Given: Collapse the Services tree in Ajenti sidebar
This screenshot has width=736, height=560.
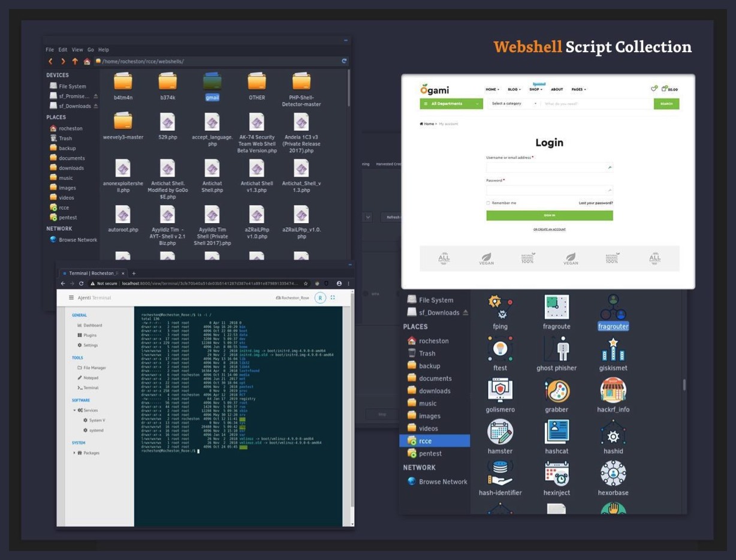Looking at the screenshot, I should tap(75, 410).
